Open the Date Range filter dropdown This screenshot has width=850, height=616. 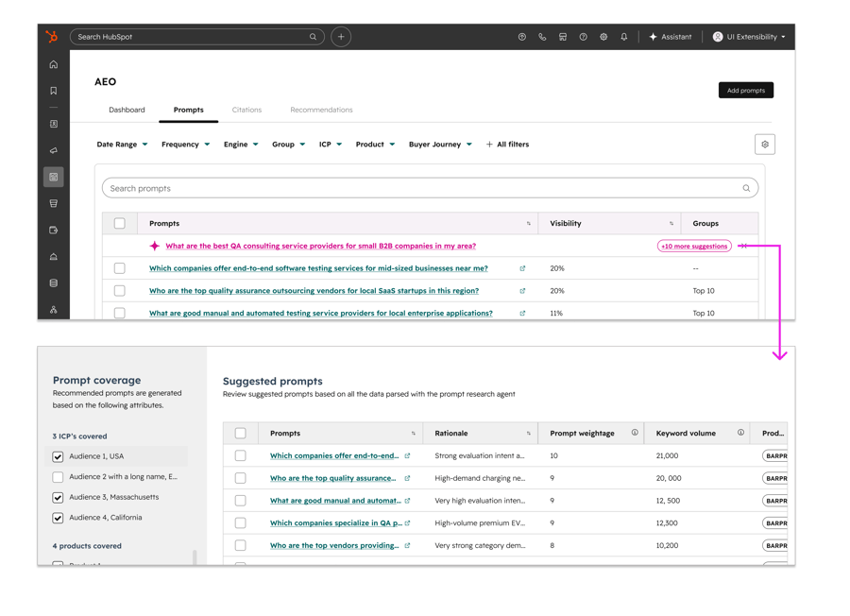(x=122, y=145)
